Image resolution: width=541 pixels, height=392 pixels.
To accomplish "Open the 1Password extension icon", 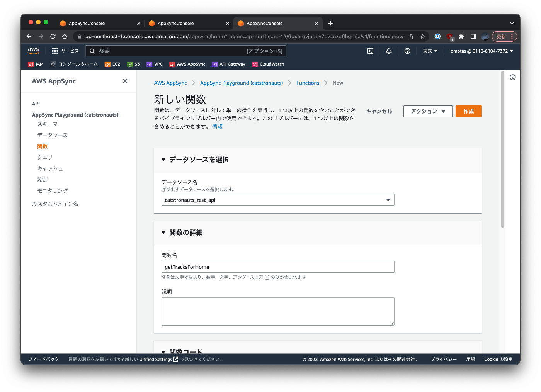I will (x=437, y=36).
